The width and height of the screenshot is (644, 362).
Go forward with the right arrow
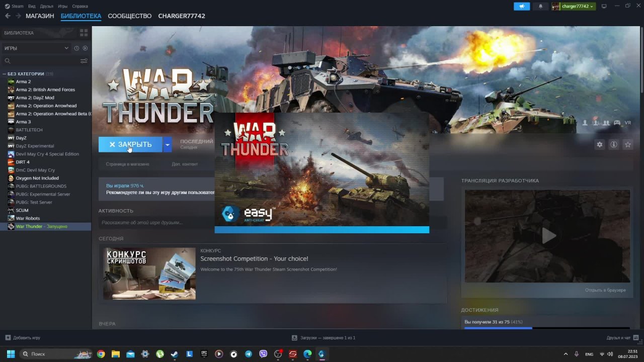pos(18,16)
